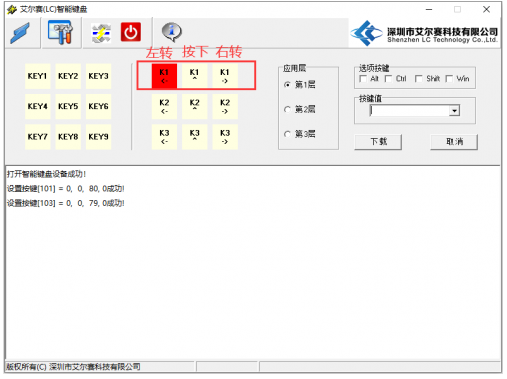Click the lightning sync toolbar icon
Image resolution: width=507 pixels, height=379 pixels.
(x=101, y=33)
